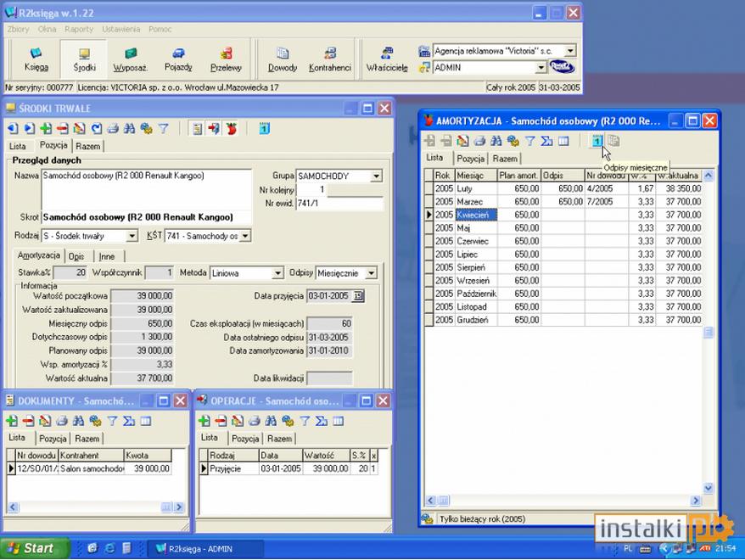Click the filter funnel icon in Środki Trwałe toolbar
The height and width of the screenshot is (560, 745).
[x=164, y=128]
